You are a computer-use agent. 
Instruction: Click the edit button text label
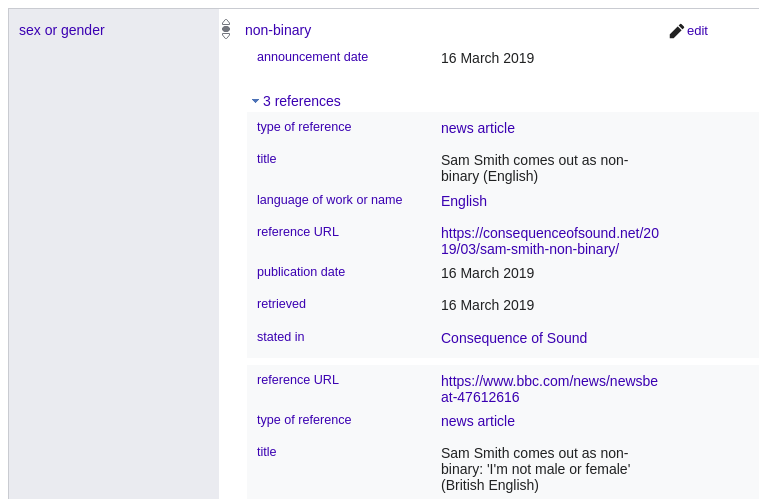[x=697, y=31]
